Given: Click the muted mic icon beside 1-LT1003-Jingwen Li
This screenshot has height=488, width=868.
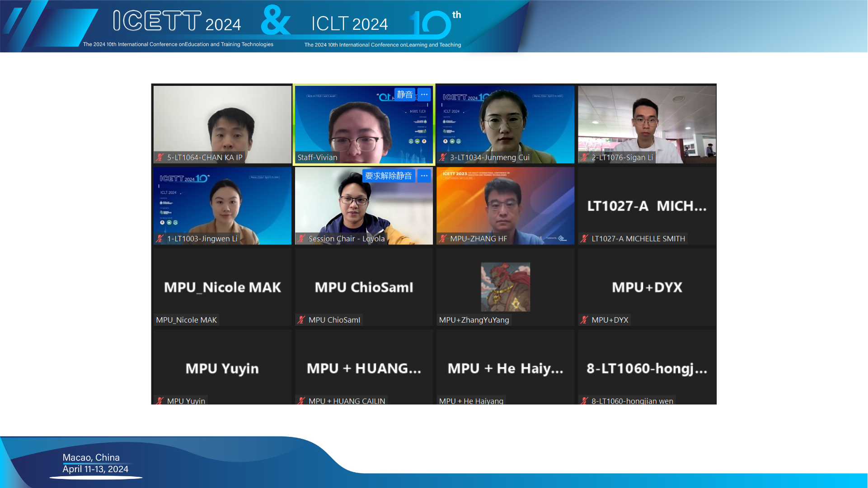Looking at the screenshot, I should click(x=160, y=239).
